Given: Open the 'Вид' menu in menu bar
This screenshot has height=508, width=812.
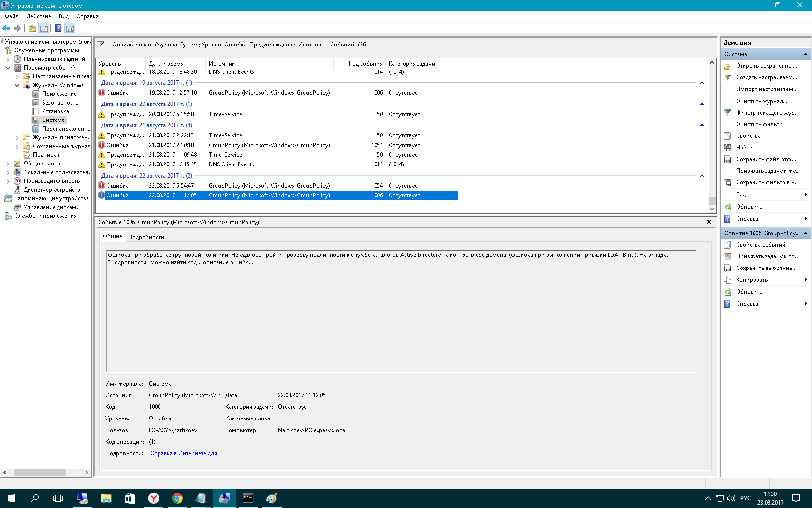Looking at the screenshot, I should pyautogui.click(x=64, y=16).
